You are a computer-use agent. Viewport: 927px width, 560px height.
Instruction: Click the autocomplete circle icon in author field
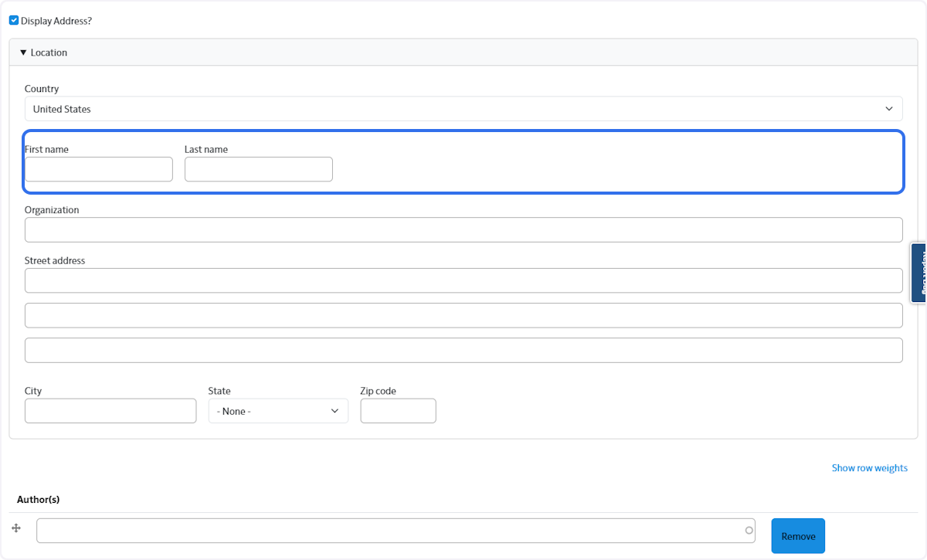[749, 531]
